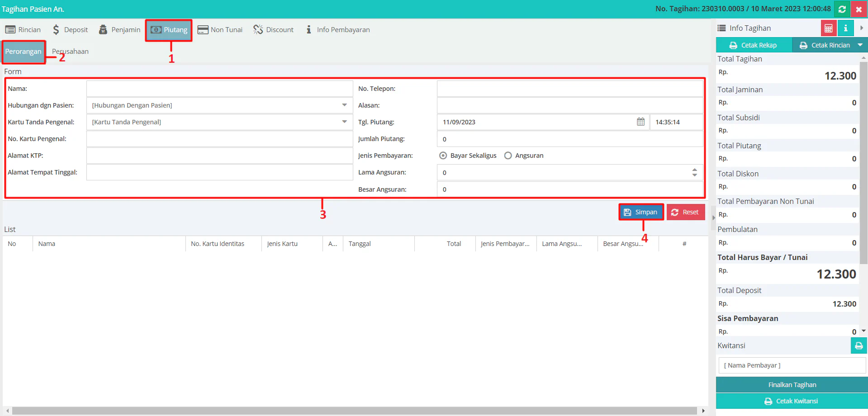This screenshot has height=416, width=868.
Task: Click the horizontal scrollbar under the list
Action: click(x=354, y=411)
